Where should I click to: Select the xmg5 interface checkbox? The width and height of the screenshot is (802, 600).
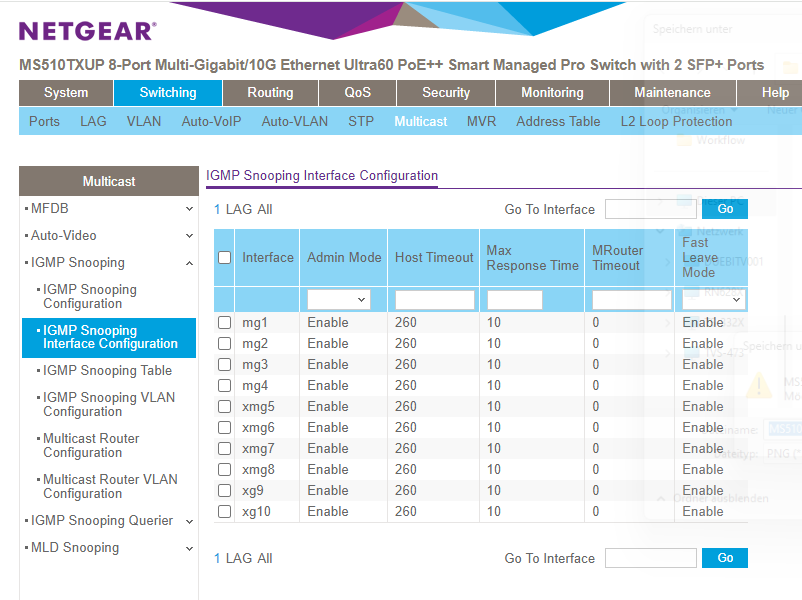click(x=224, y=406)
